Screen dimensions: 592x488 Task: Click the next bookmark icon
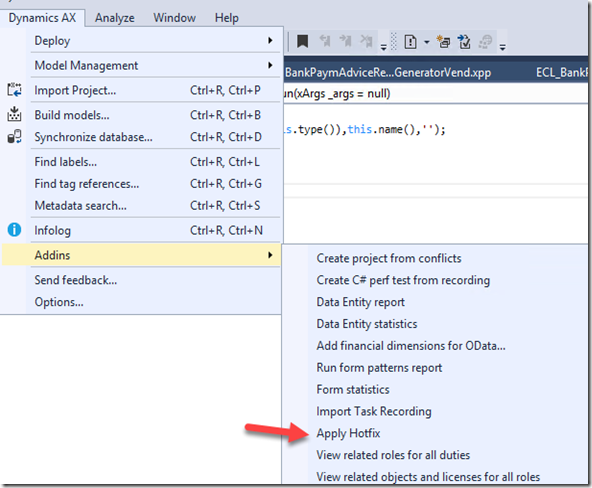(x=345, y=41)
